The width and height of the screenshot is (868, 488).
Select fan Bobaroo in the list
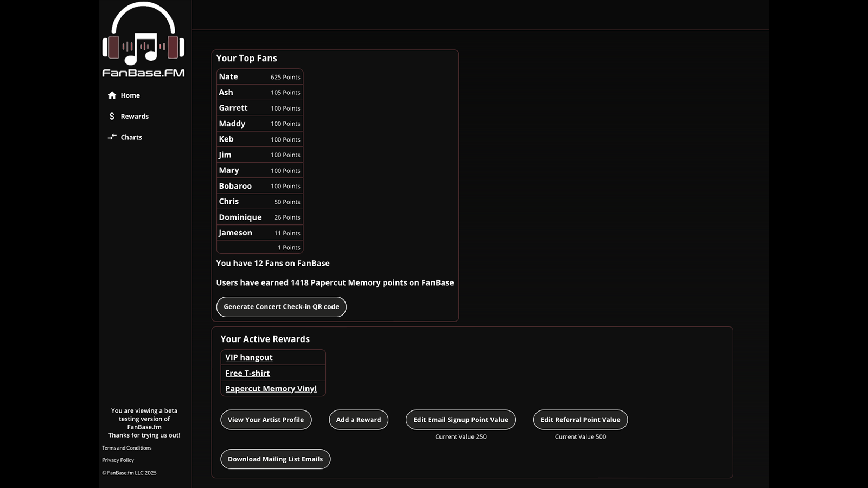point(235,186)
